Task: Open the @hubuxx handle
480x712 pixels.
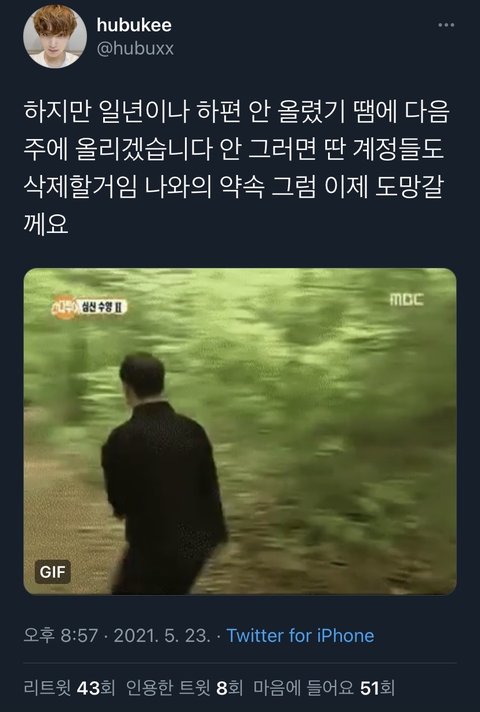Action: 135,48
